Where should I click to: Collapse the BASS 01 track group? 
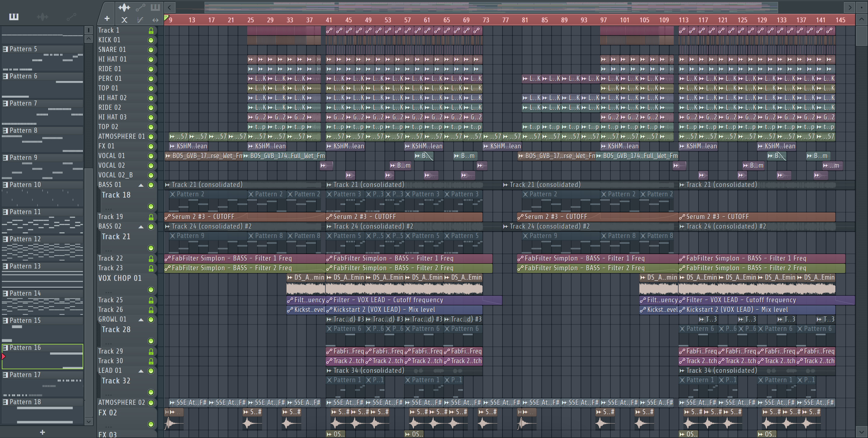point(141,185)
